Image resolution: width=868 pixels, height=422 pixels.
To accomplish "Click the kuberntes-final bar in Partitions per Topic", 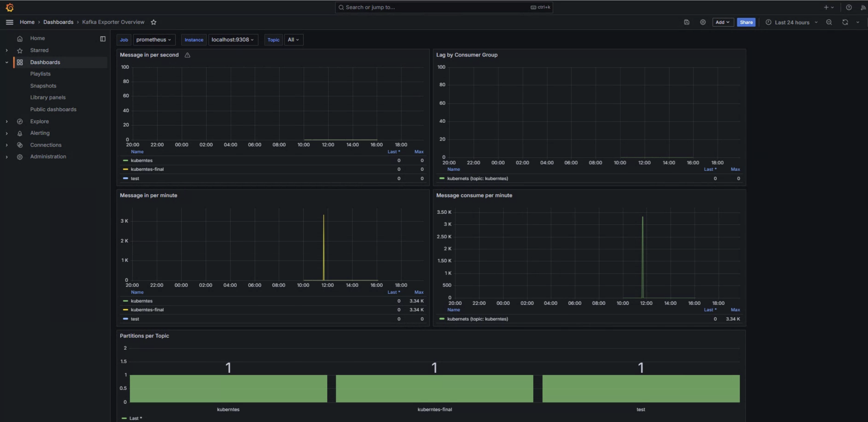I will tap(434, 389).
